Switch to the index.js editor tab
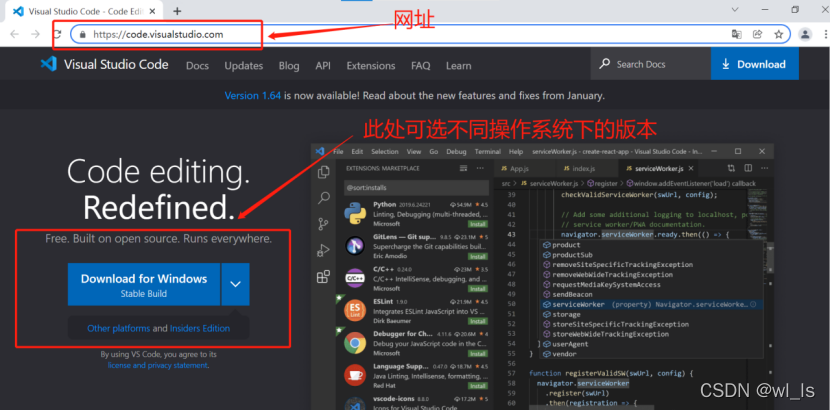 [x=585, y=168]
